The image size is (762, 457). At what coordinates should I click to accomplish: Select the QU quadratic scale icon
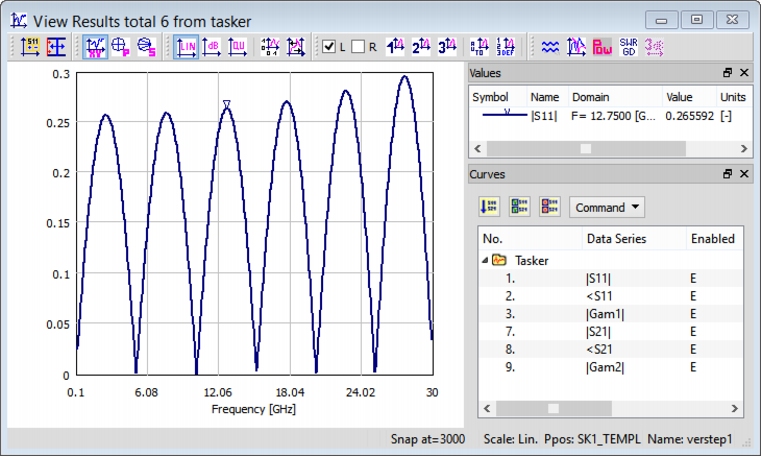click(237, 47)
